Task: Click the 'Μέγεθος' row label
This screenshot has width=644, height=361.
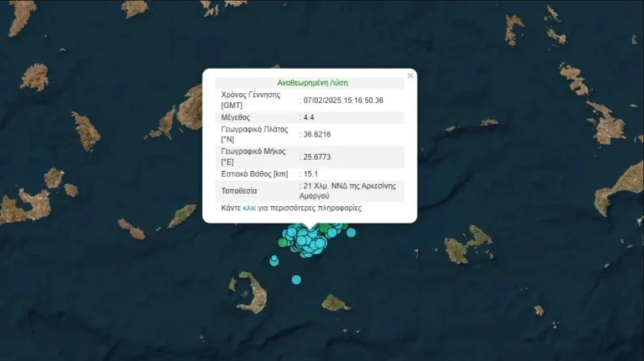Action: pyautogui.click(x=236, y=118)
